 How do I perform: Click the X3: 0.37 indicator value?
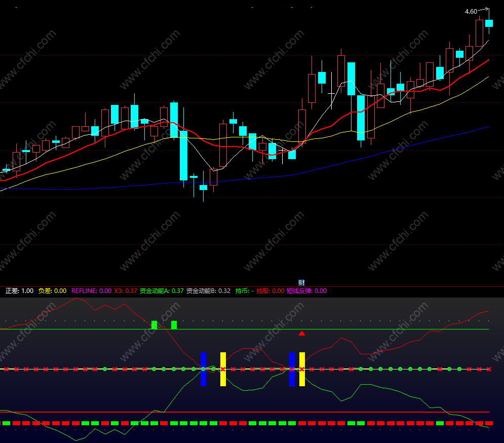point(126,291)
